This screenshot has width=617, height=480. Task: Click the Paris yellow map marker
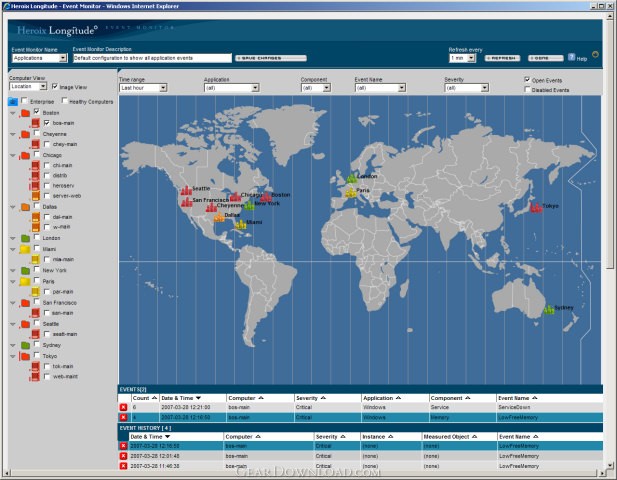(350, 192)
